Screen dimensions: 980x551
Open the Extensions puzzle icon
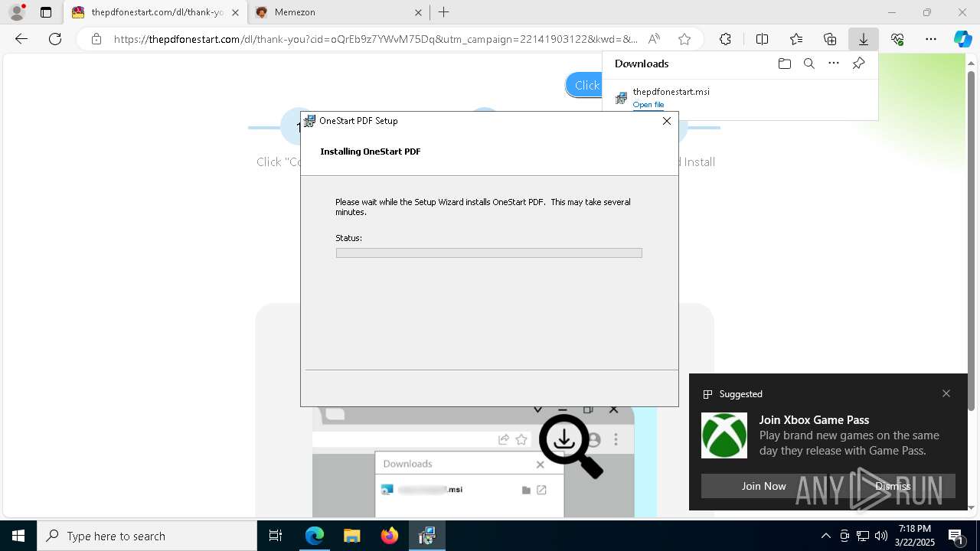tap(725, 39)
